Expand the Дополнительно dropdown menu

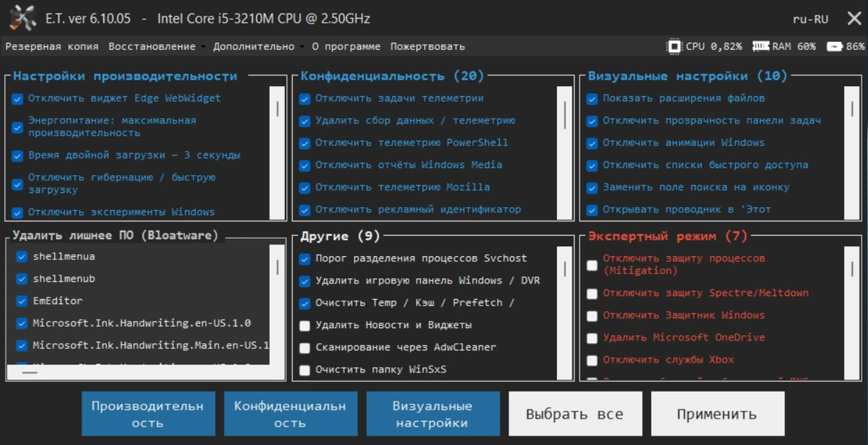[258, 46]
